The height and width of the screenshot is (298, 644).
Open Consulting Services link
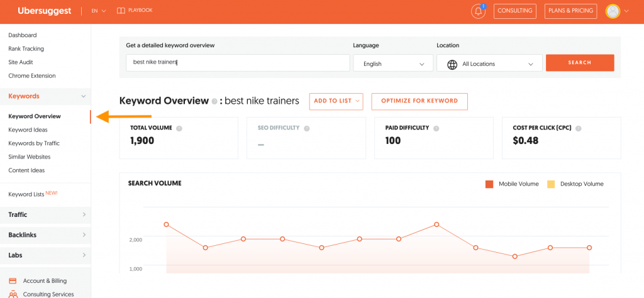pos(48,295)
